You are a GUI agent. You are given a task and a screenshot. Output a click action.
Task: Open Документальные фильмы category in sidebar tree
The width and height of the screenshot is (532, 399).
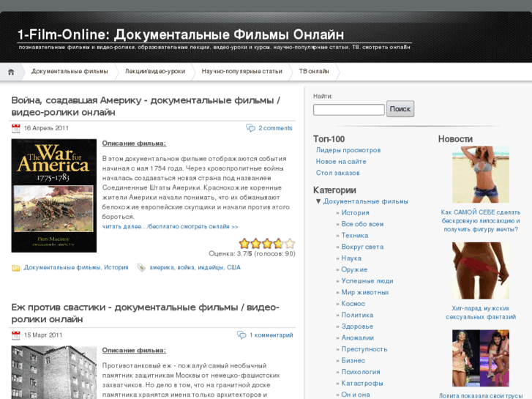click(x=365, y=201)
